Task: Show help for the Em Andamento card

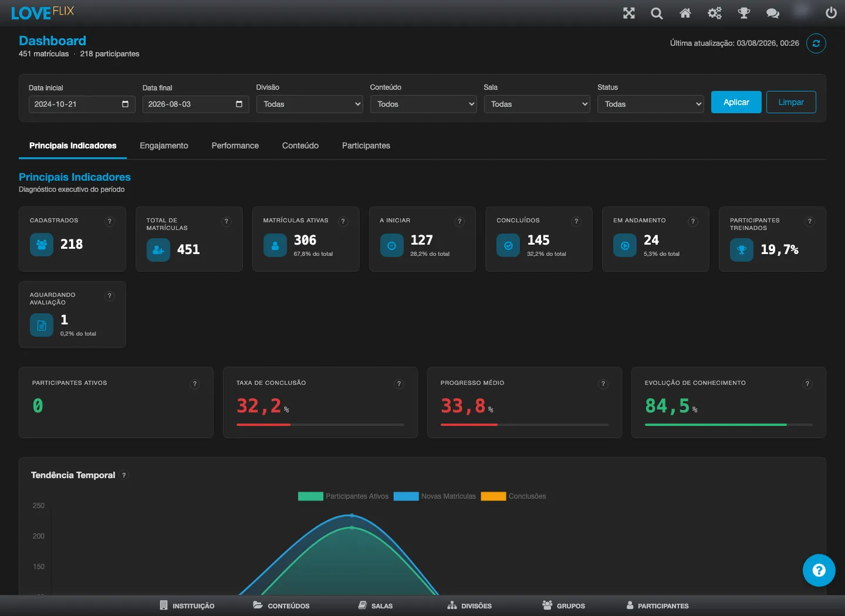Action: click(x=693, y=222)
